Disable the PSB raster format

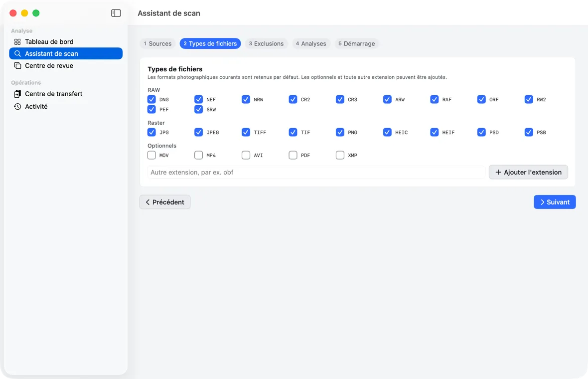coord(529,132)
